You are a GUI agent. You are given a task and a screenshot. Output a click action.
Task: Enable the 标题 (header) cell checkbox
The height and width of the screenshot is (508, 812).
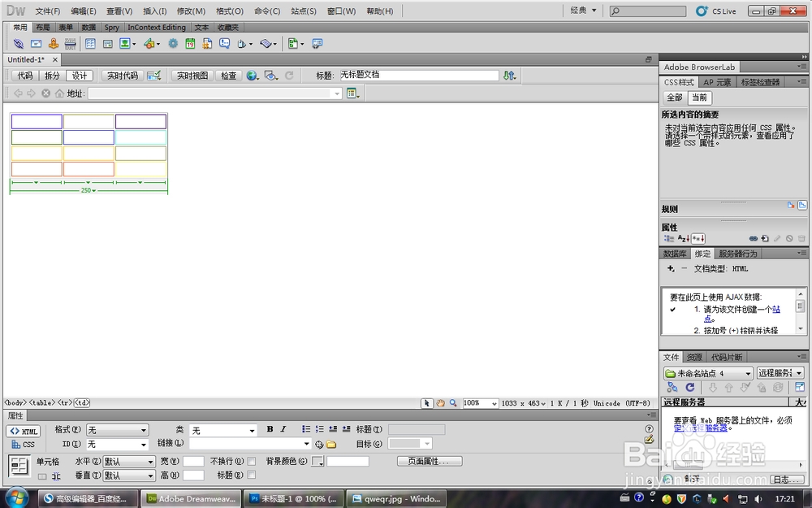point(252,475)
